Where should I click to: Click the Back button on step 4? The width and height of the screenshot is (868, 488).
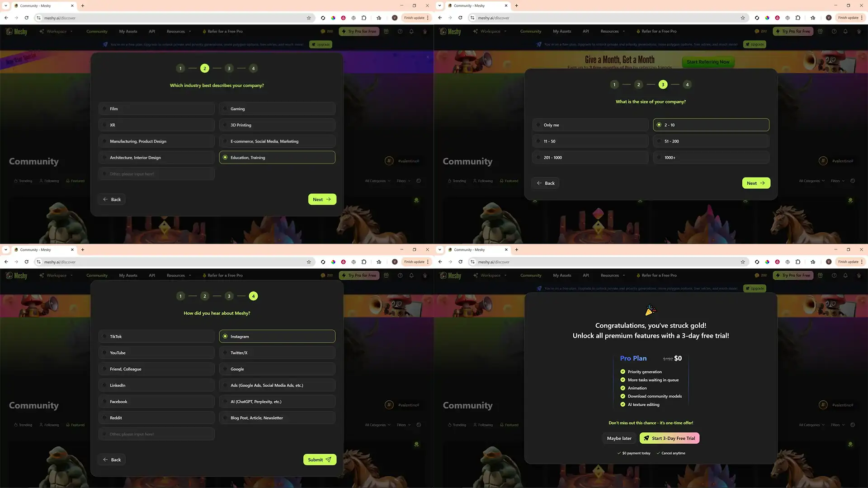(112, 459)
